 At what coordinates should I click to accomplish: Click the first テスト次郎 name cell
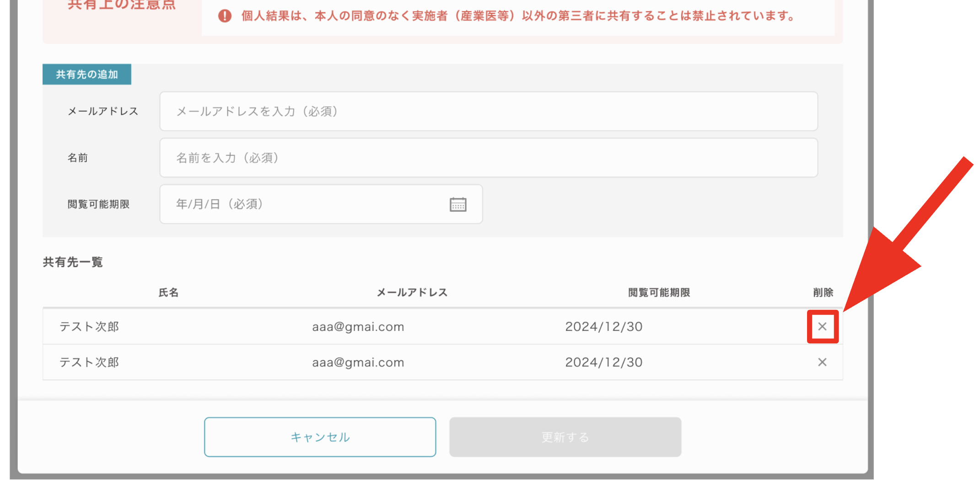pyautogui.click(x=89, y=326)
